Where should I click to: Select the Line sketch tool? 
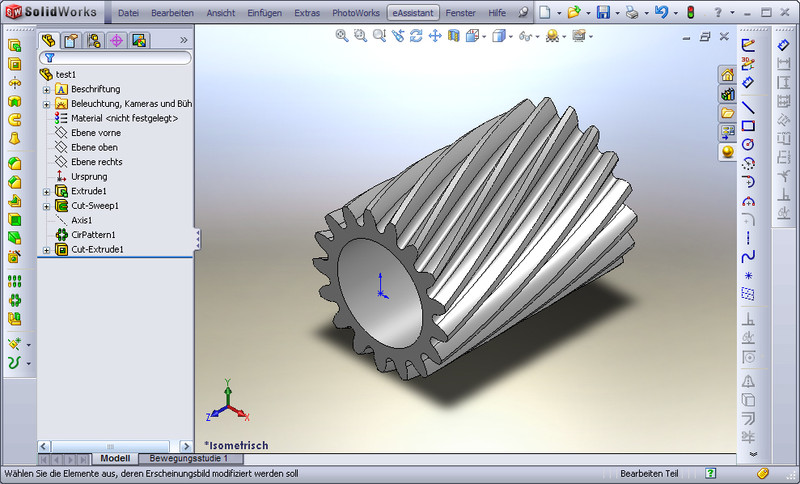(748, 108)
